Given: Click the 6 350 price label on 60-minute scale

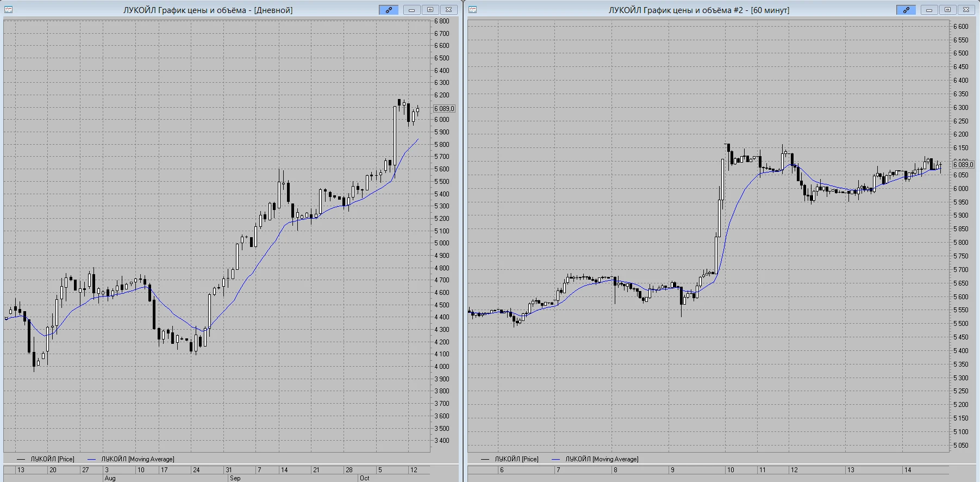Looking at the screenshot, I should click(961, 94).
